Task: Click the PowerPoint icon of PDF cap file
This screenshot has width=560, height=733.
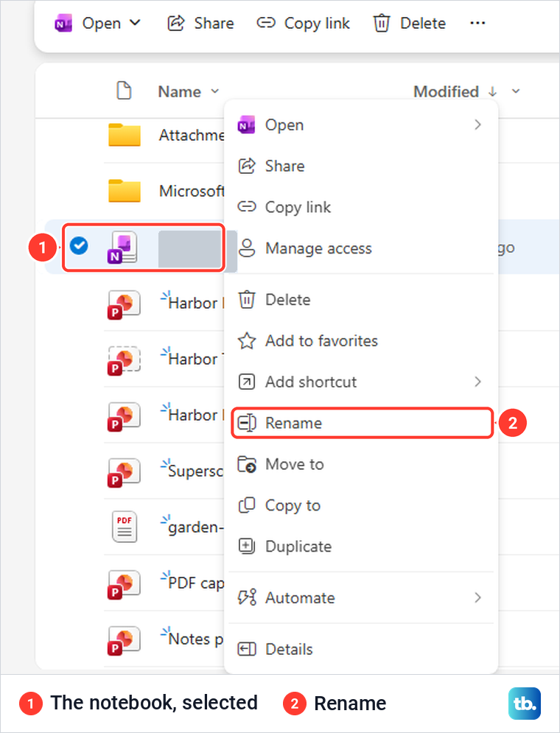Action: 124,585
